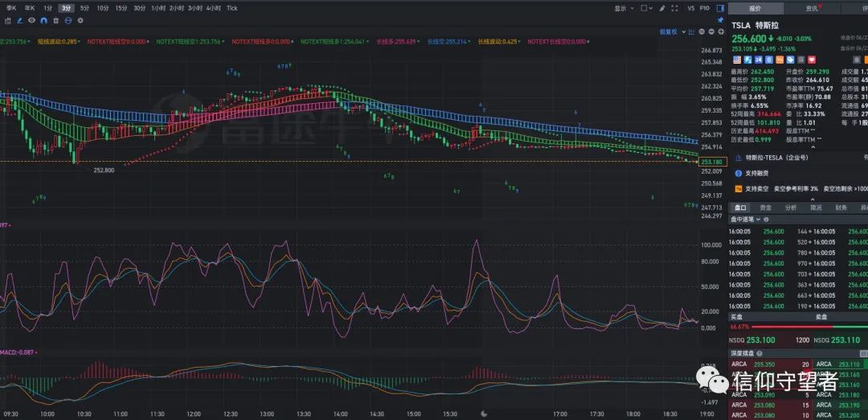Open chart settings gear icon

point(80,20)
